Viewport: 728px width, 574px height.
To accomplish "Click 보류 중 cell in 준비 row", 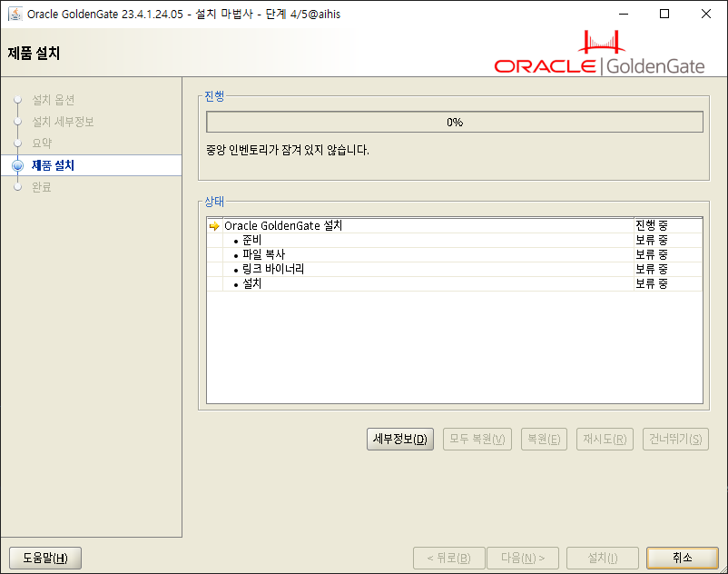I will [668, 240].
